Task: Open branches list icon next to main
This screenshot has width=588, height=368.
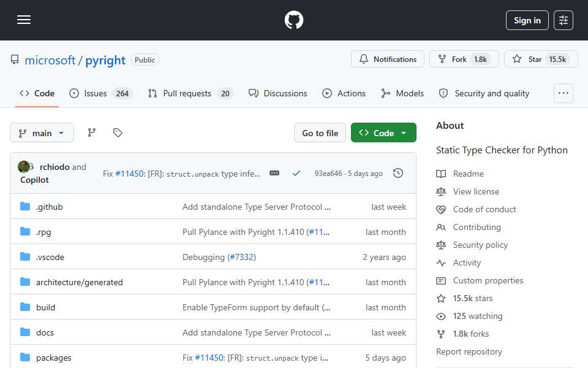Action: pyautogui.click(x=91, y=132)
